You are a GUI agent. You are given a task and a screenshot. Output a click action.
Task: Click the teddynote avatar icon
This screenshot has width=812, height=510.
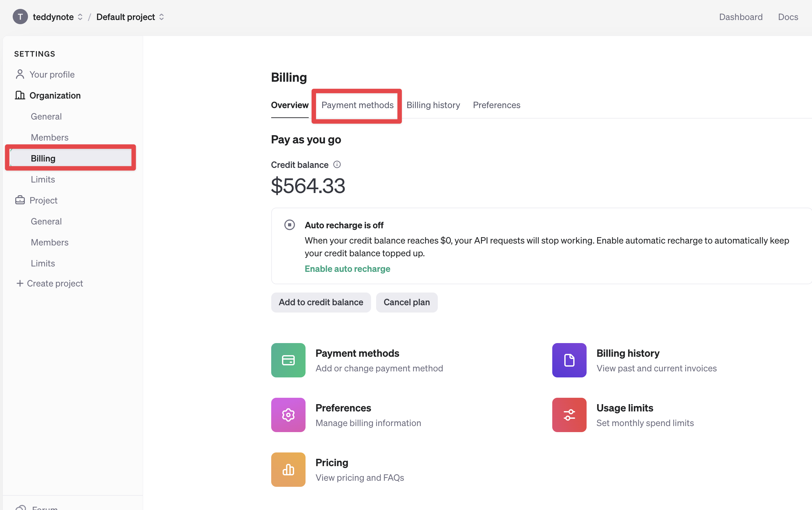tap(20, 17)
